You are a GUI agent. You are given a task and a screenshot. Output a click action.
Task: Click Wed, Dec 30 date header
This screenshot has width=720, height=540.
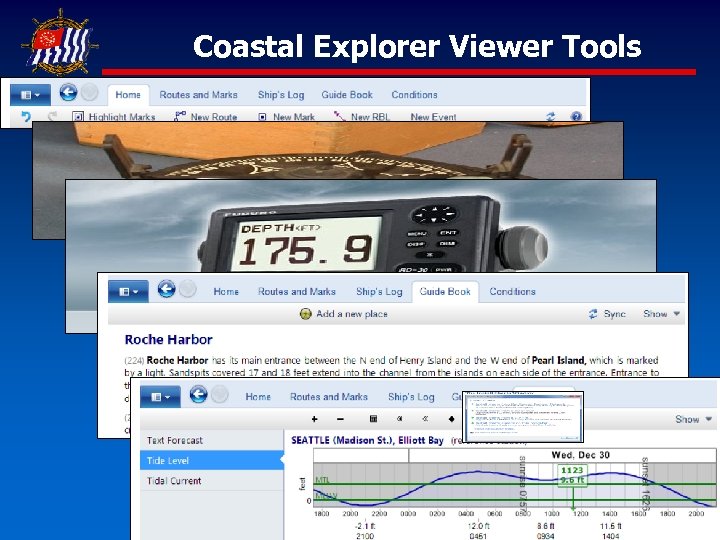click(x=580, y=455)
